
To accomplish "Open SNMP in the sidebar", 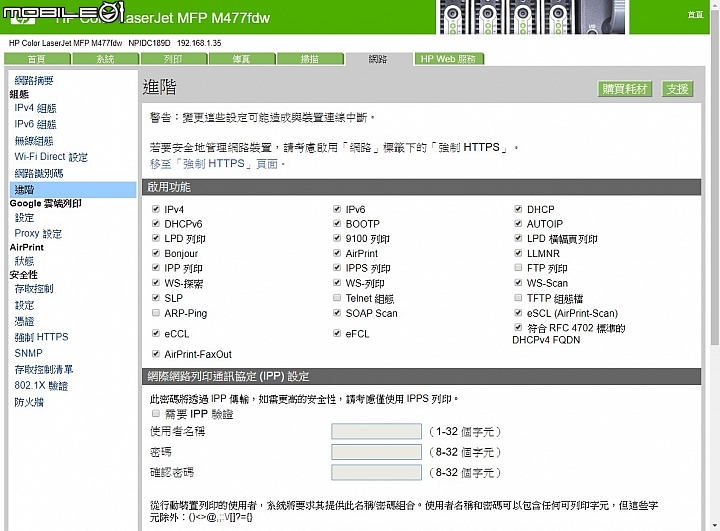I will pyautogui.click(x=28, y=353).
